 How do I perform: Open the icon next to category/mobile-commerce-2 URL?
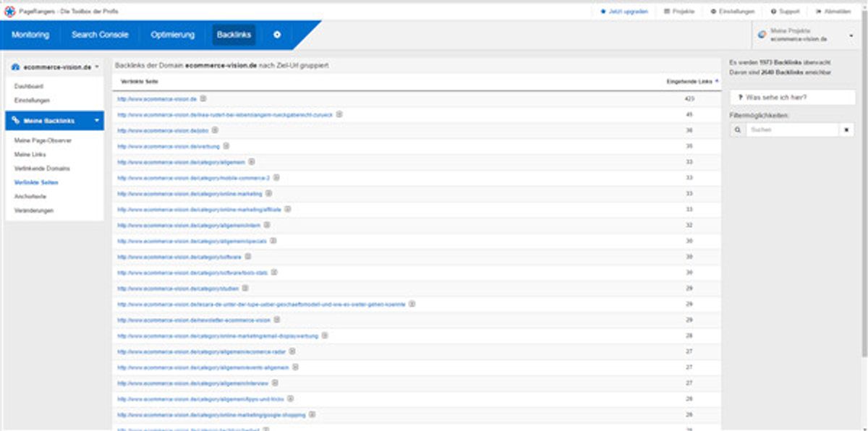[276, 178]
